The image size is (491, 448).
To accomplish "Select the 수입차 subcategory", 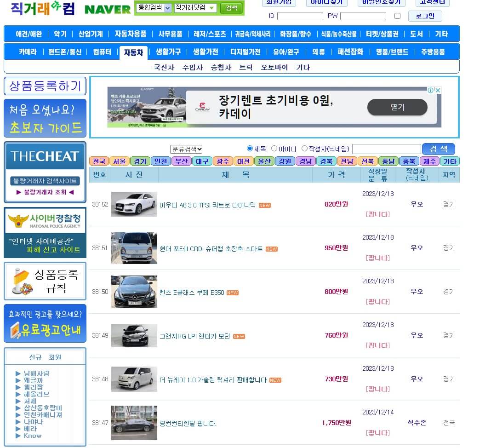I will click(192, 67).
